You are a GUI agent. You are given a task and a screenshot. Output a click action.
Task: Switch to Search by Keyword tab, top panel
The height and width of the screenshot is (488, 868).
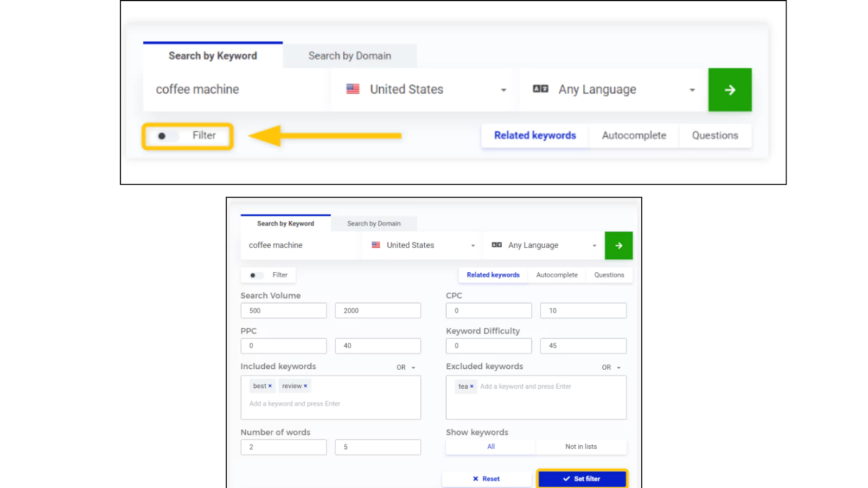click(x=213, y=55)
